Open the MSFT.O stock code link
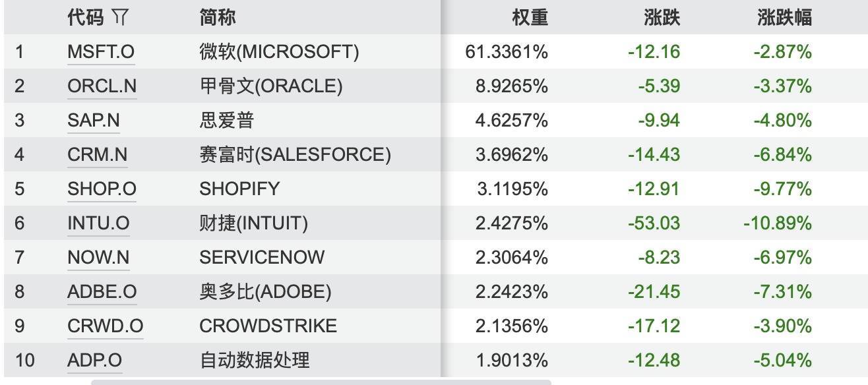The height and width of the screenshot is (385, 868). pyautogui.click(x=101, y=52)
